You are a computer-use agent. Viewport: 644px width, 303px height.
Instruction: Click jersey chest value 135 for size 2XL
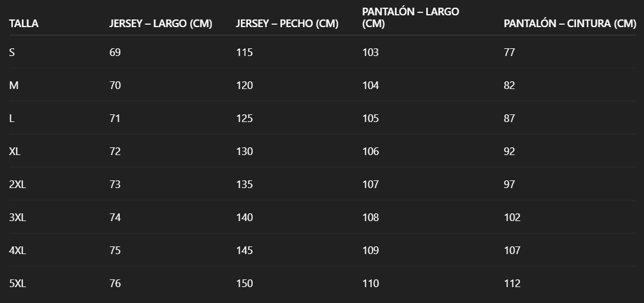244,185
